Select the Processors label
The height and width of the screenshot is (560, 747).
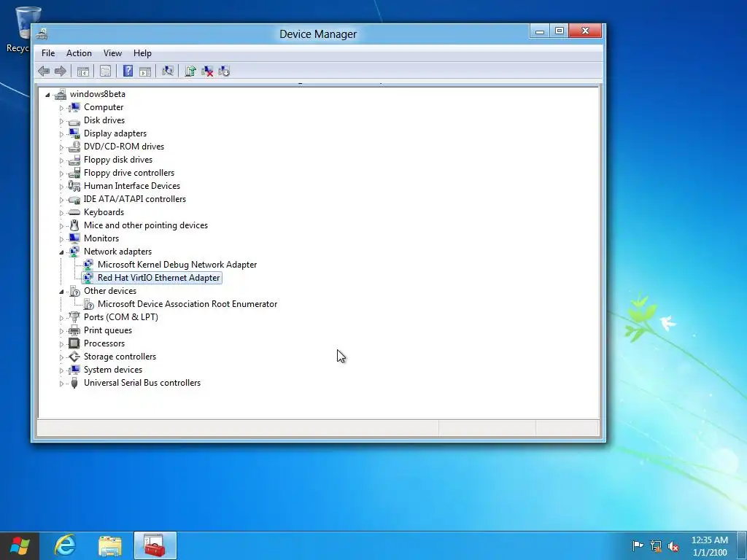[x=104, y=343]
